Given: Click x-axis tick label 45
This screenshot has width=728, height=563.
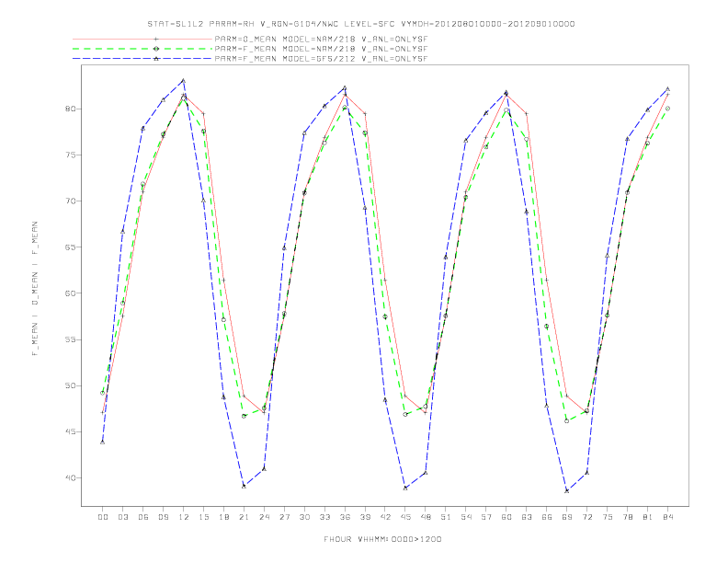Looking at the screenshot, I should (x=405, y=517).
